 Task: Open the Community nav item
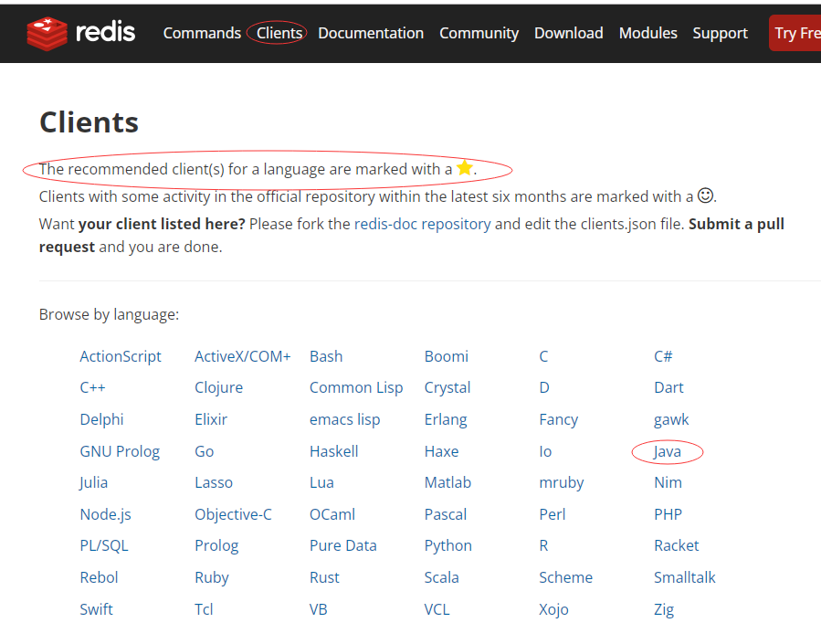coord(479,33)
